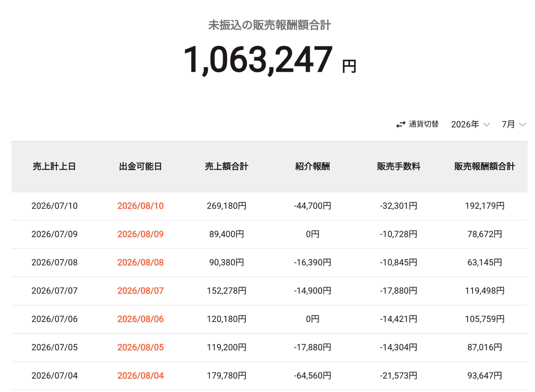Click the sales date 2026/07/06

tap(54, 319)
